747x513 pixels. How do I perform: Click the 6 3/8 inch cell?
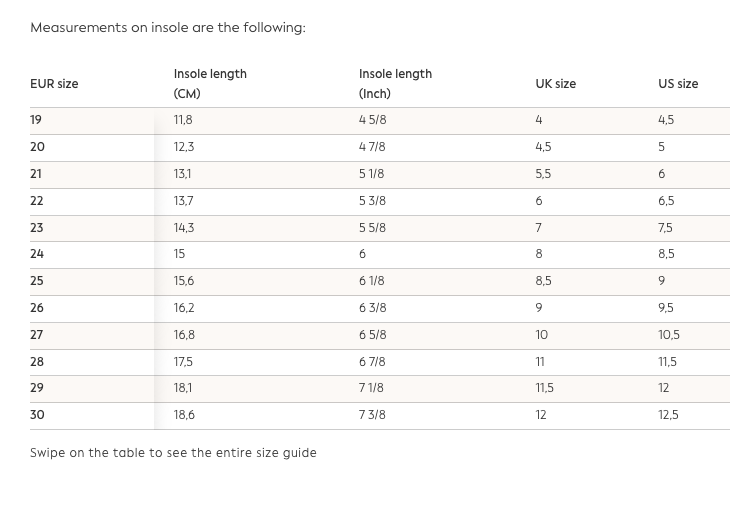[x=372, y=308]
